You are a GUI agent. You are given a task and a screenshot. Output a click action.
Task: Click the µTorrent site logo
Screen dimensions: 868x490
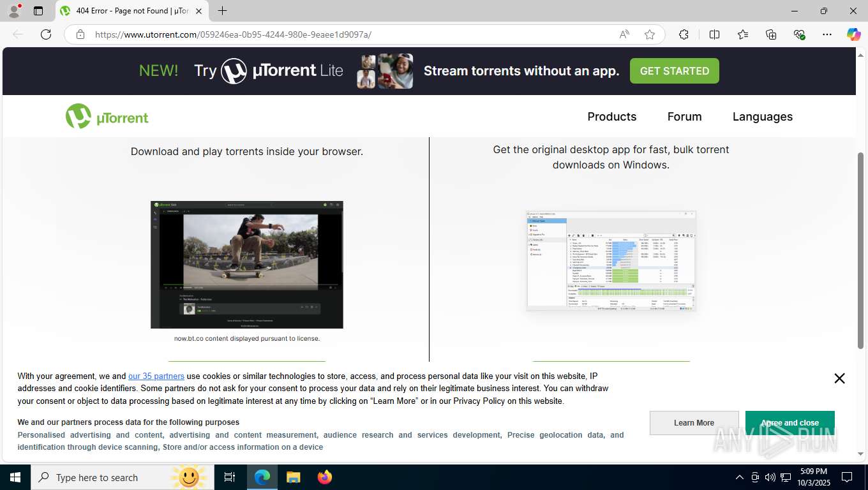[x=107, y=117]
